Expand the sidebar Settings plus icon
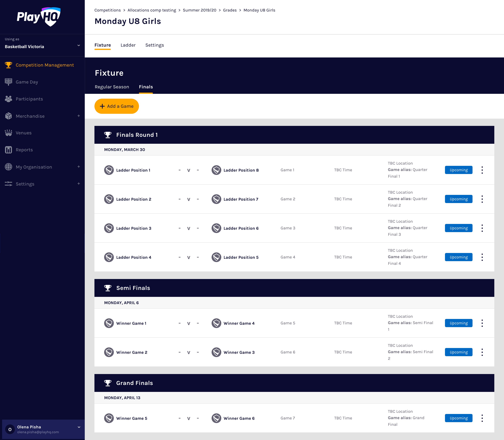The width and height of the screenshot is (504, 440). tap(79, 184)
